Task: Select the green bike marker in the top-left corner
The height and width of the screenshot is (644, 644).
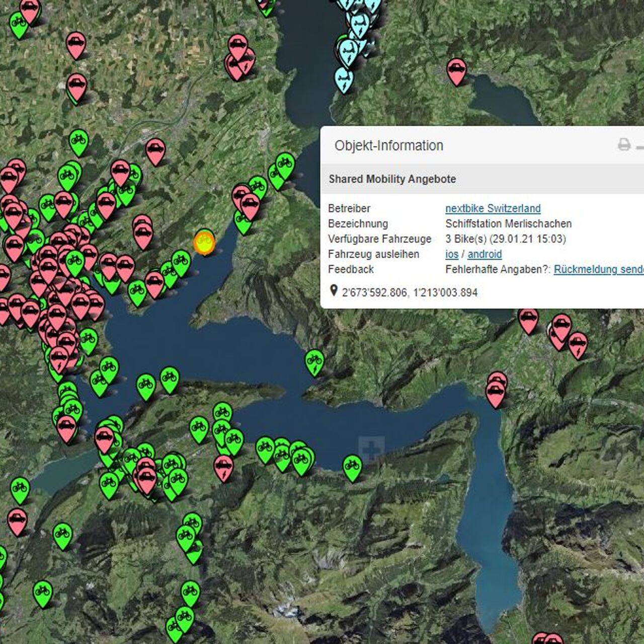Action: 18,25
